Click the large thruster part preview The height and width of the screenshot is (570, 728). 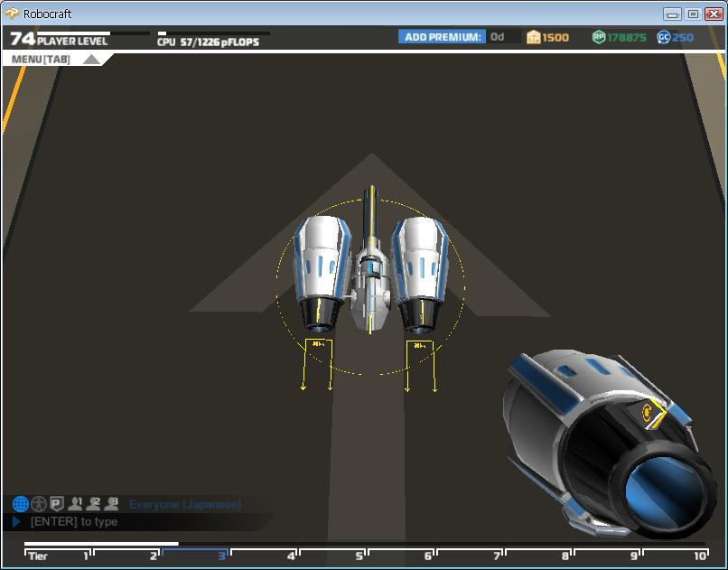point(608,444)
